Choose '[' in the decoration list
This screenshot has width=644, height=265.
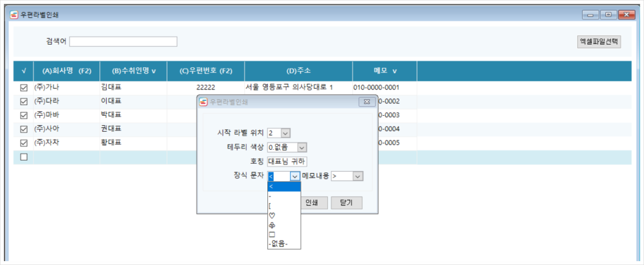[284, 206]
